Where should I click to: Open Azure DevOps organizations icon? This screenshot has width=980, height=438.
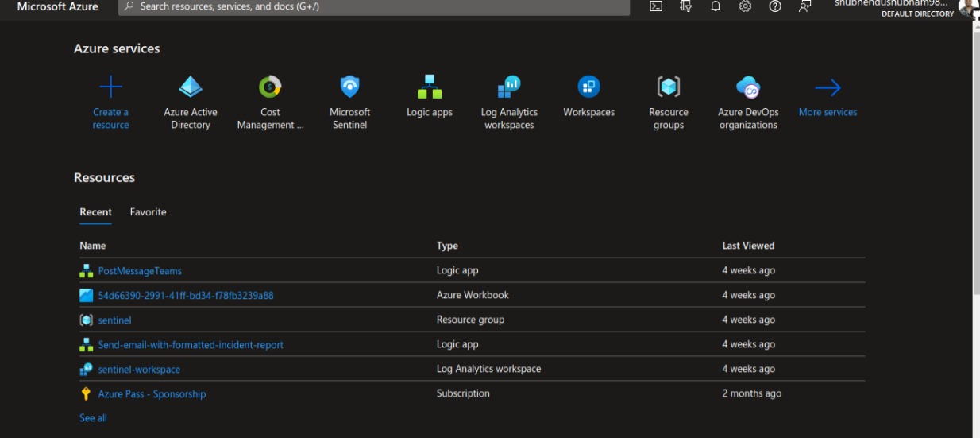(748, 87)
